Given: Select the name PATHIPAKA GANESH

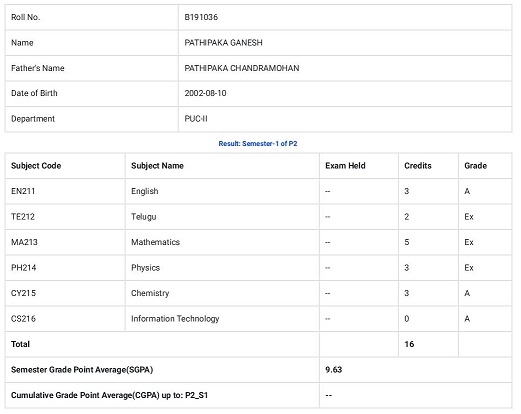Looking at the screenshot, I should tap(223, 43).
